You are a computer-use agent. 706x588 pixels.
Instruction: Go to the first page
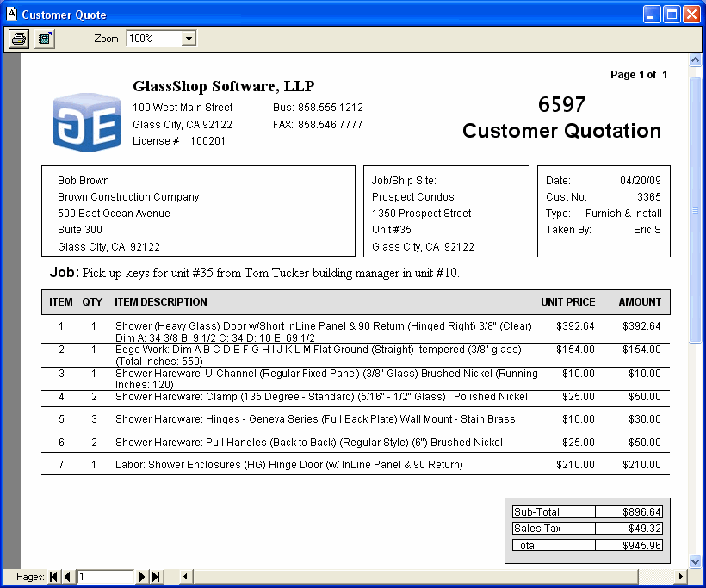tap(54, 577)
